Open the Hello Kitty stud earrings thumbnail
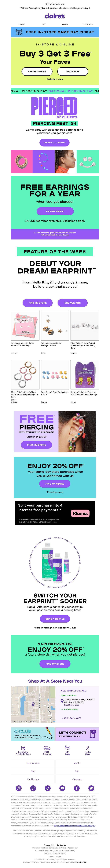Image resolution: width=110 pixels, height=868 pixels. [25, 326]
